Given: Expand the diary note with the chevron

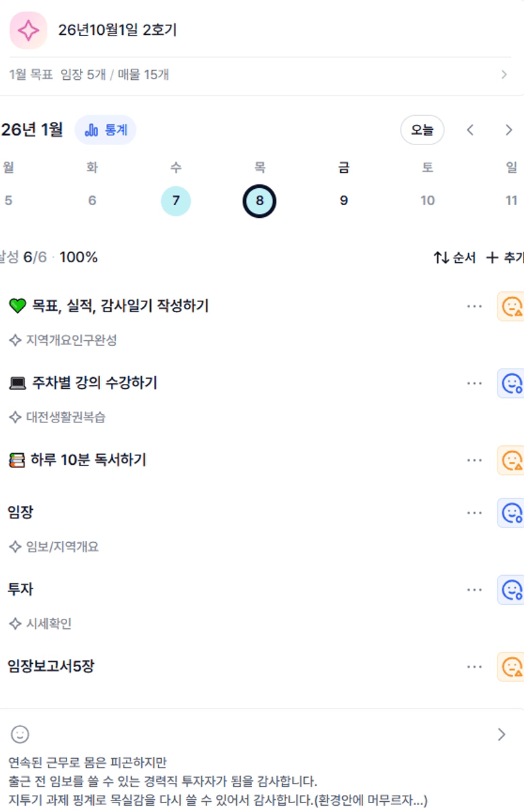Looking at the screenshot, I should pyautogui.click(x=502, y=734).
